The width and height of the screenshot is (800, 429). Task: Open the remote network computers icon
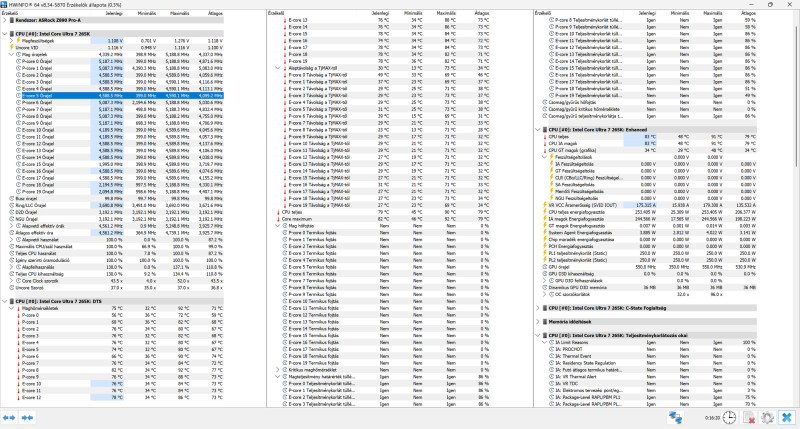[x=676, y=417]
